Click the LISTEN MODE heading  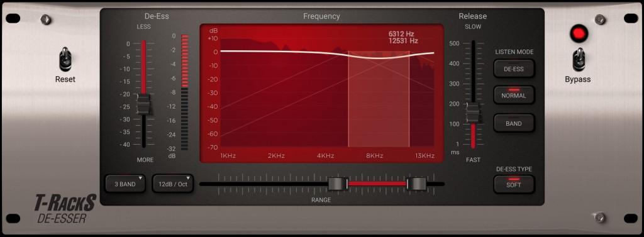click(514, 52)
